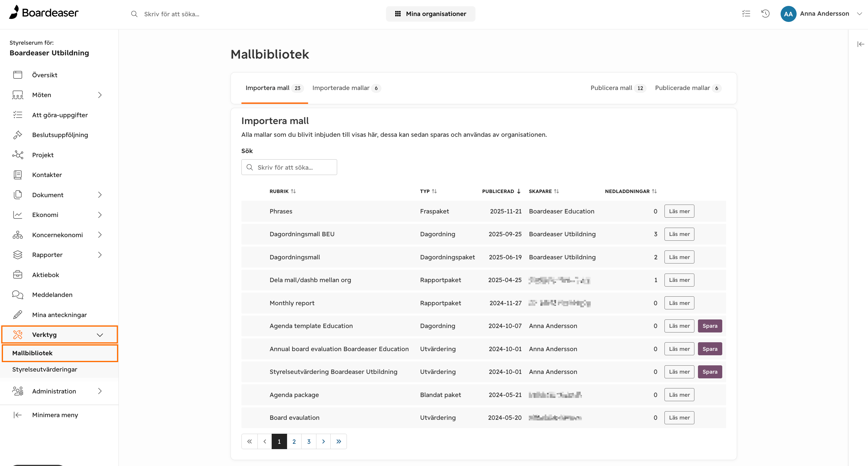Image resolution: width=868 pixels, height=466 pixels.
Task: Switch to Publicerade mallar tab
Action: [x=688, y=88]
